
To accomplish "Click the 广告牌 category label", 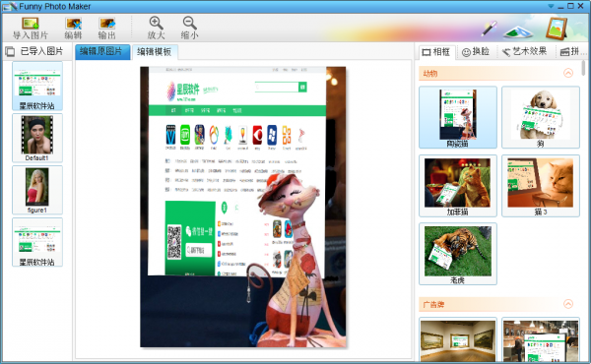I will [x=433, y=305].
